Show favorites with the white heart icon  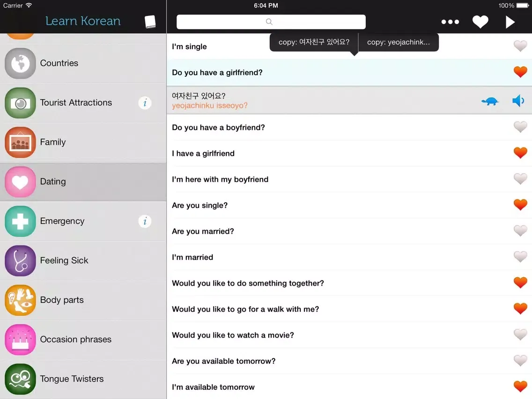pos(480,22)
